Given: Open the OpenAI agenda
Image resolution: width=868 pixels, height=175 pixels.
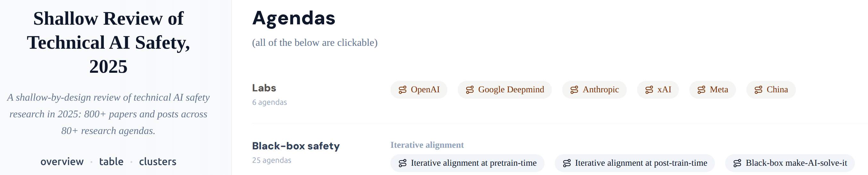Looking at the screenshot, I should (x=425, y=90).
